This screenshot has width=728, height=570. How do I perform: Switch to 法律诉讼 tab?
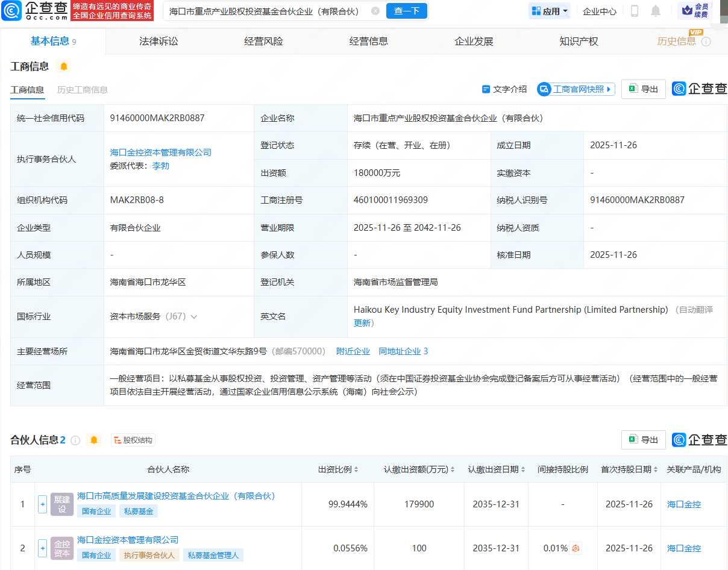pos(158,41)
